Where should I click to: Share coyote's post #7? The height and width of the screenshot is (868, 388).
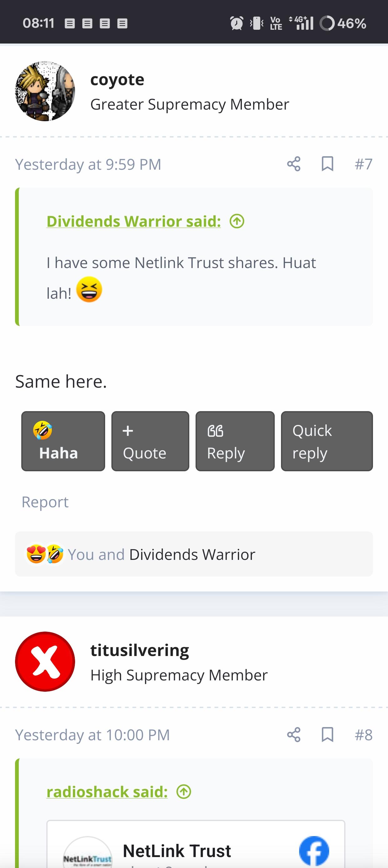(x=294, y=164)
